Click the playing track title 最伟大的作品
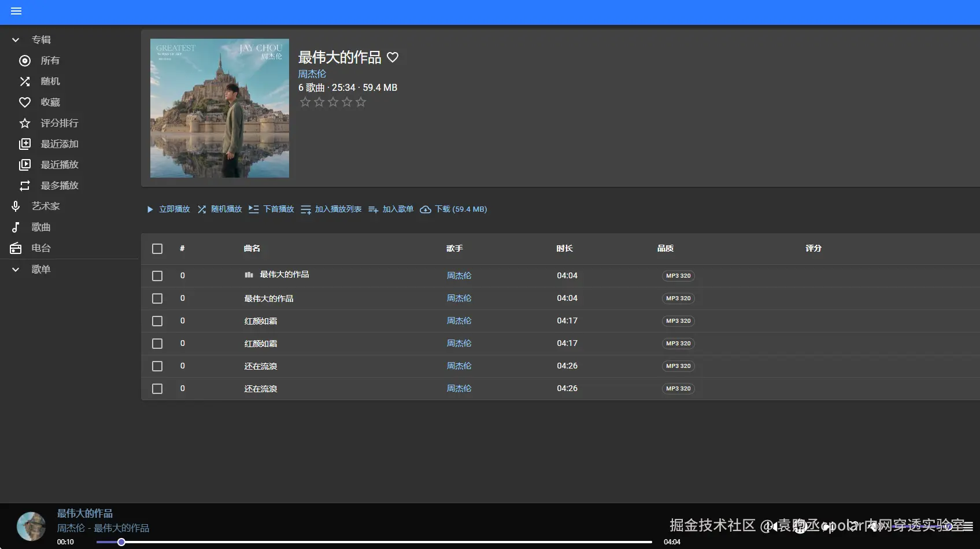This screenshot has height=549, width=980. (x=284, y=275)
